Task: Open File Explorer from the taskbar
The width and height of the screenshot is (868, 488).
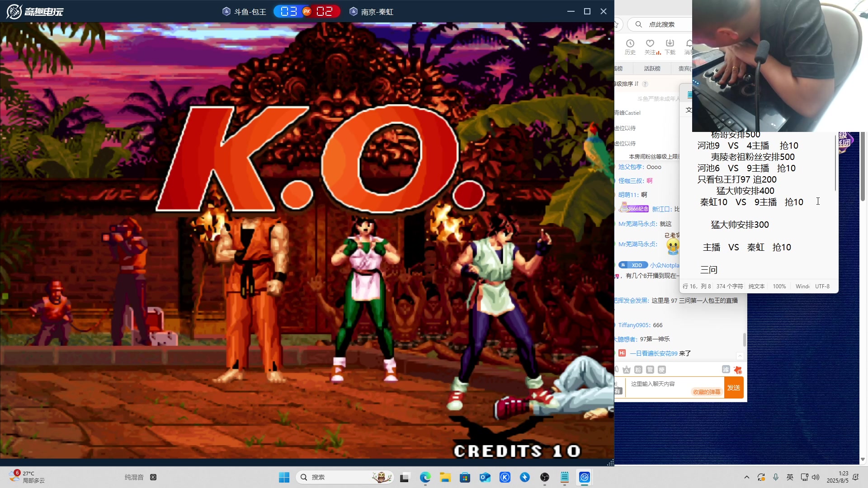Action: 445,477
